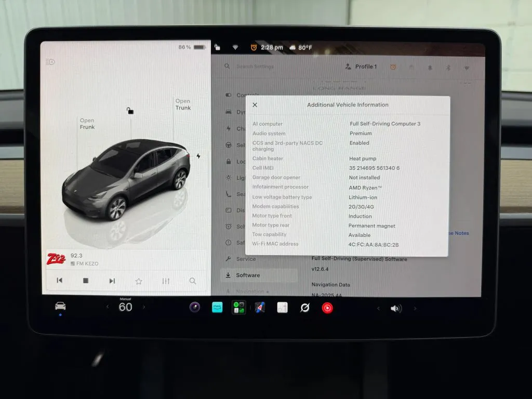Stop radio playback
Screen dimensions: 532x399
[x=86, y=281]
